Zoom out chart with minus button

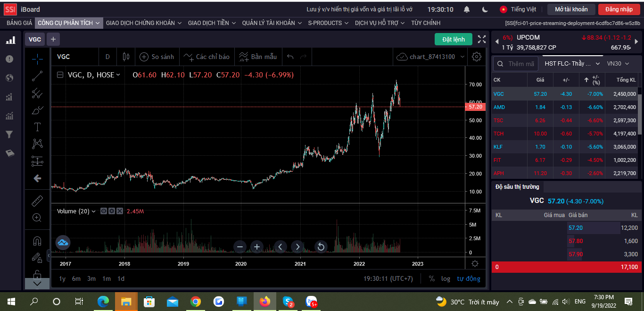tap(240, 246)
